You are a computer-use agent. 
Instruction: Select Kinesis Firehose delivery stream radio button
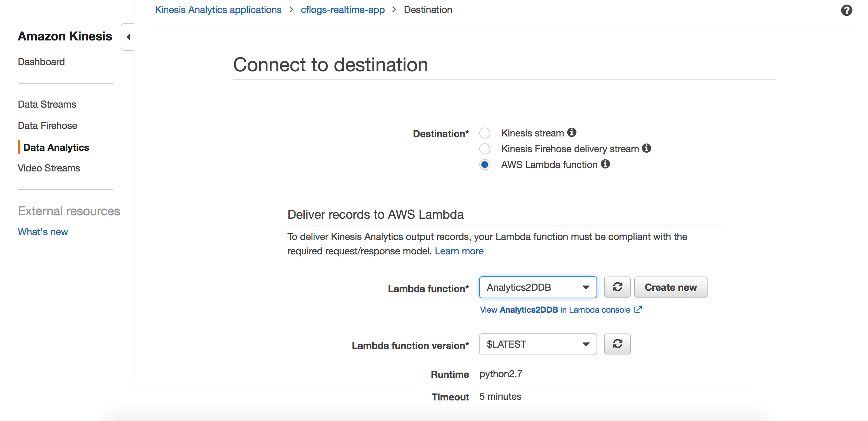pos(485,149)
